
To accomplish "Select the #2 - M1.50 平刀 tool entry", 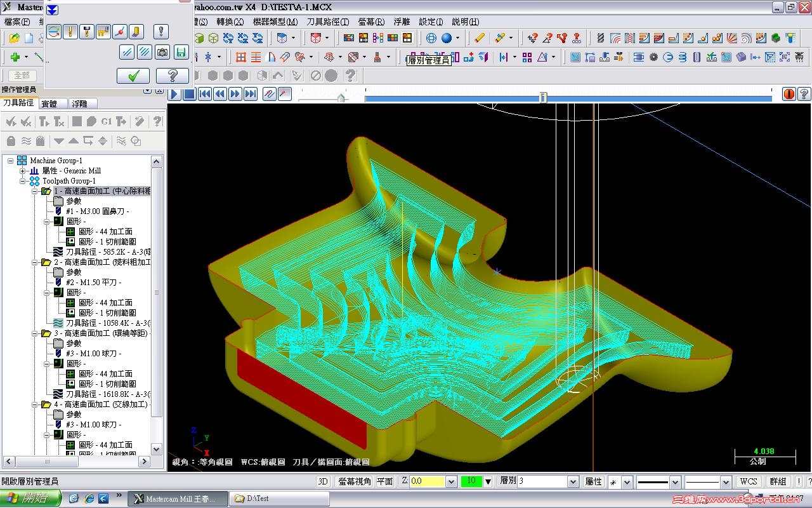I will [93, 283].
